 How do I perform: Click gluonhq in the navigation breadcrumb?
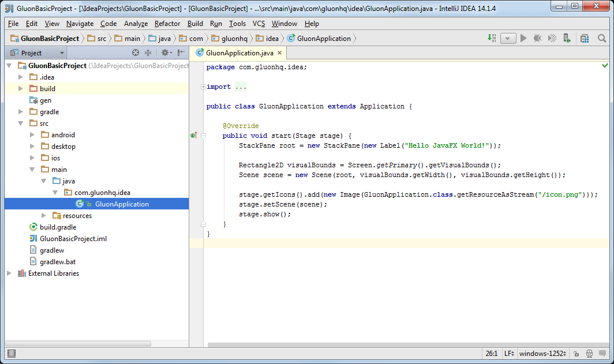(230, 38)
